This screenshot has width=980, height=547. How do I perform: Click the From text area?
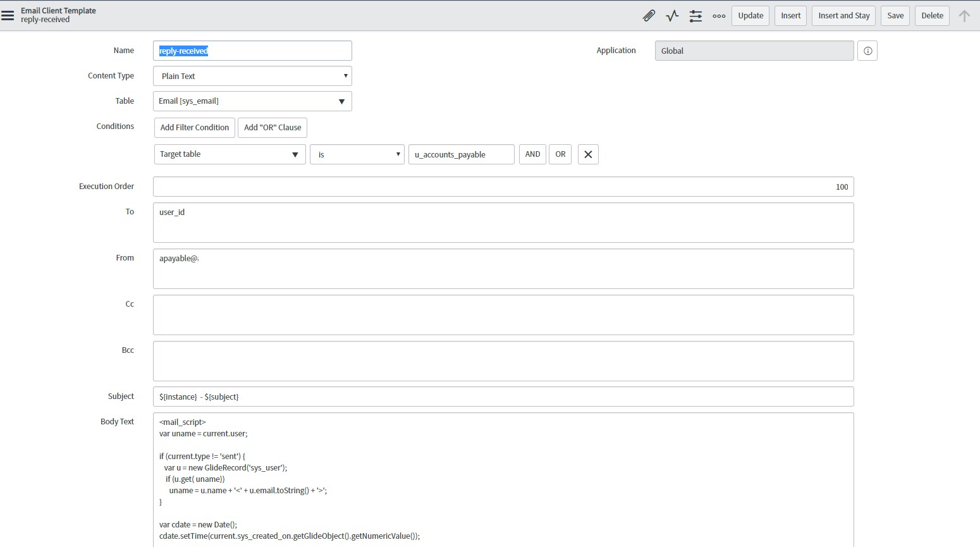pyautogui.click(x=503, y=269)
